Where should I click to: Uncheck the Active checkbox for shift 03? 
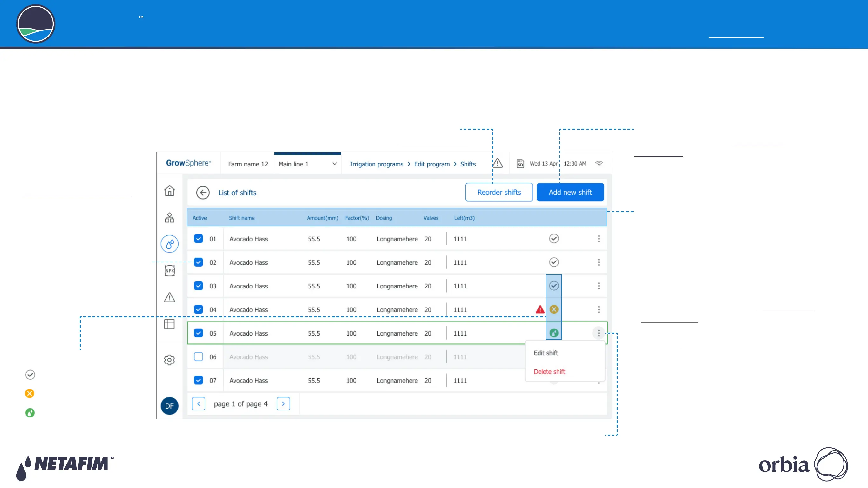[199, 286]
